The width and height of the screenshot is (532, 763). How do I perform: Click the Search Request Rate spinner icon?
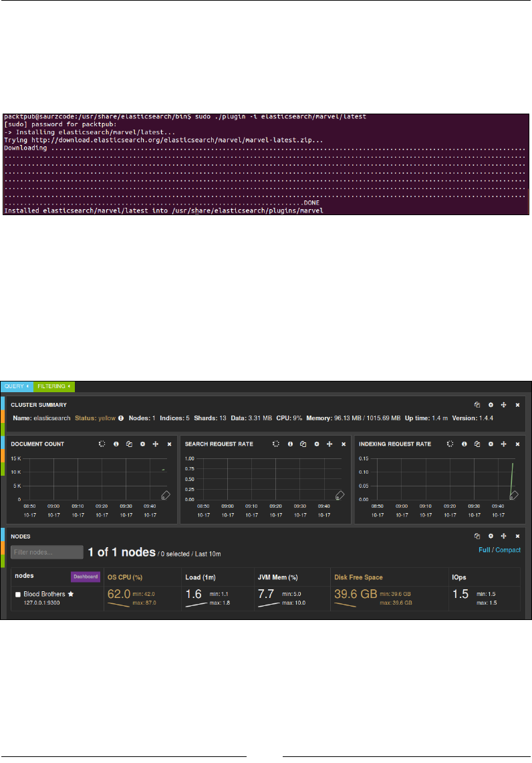[276, 444]
